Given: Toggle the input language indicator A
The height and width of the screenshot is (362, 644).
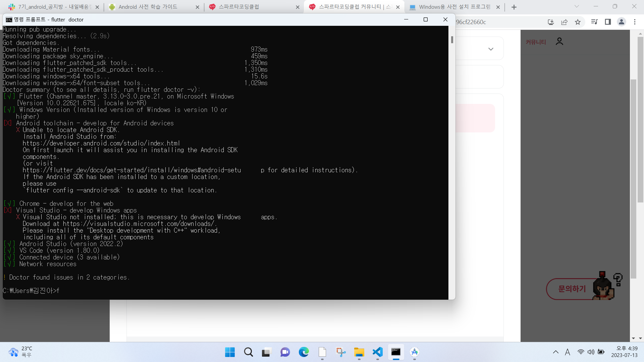Looking at the screenshot, I should pyautogui.click(x=568, y=352).
